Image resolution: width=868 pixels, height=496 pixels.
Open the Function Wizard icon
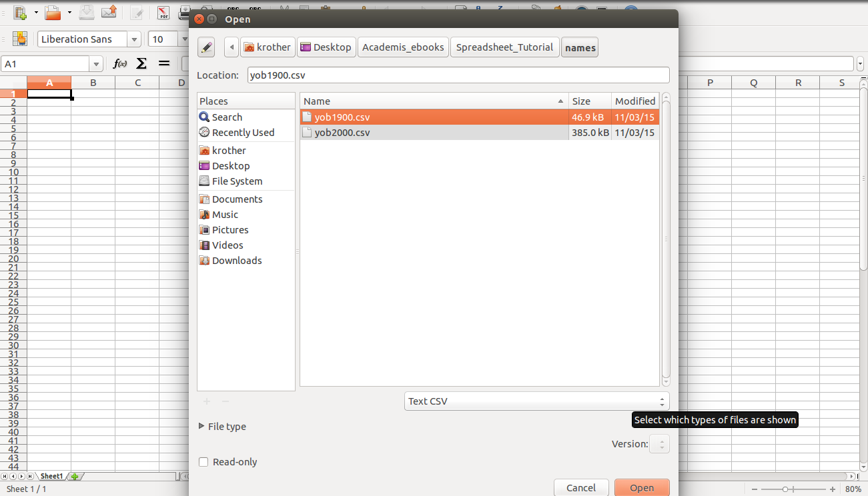pos(120,63)
